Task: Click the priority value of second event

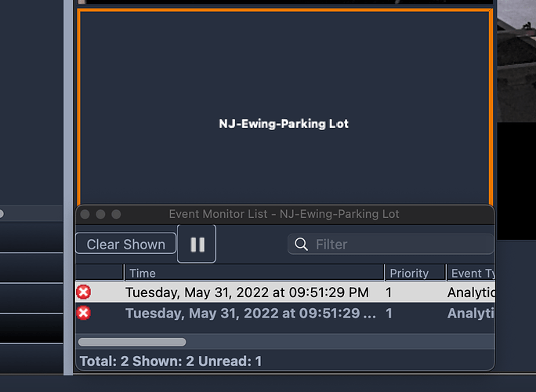Action: pos(389,314)
